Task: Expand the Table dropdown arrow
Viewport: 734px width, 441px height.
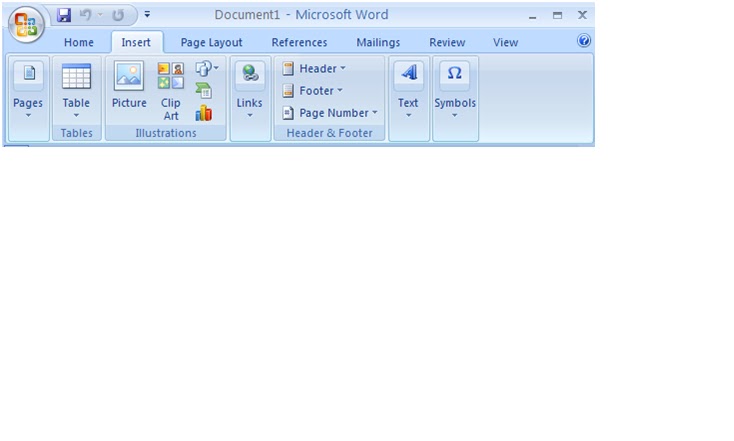Action: pyautogui.click(x=76, y=115)
